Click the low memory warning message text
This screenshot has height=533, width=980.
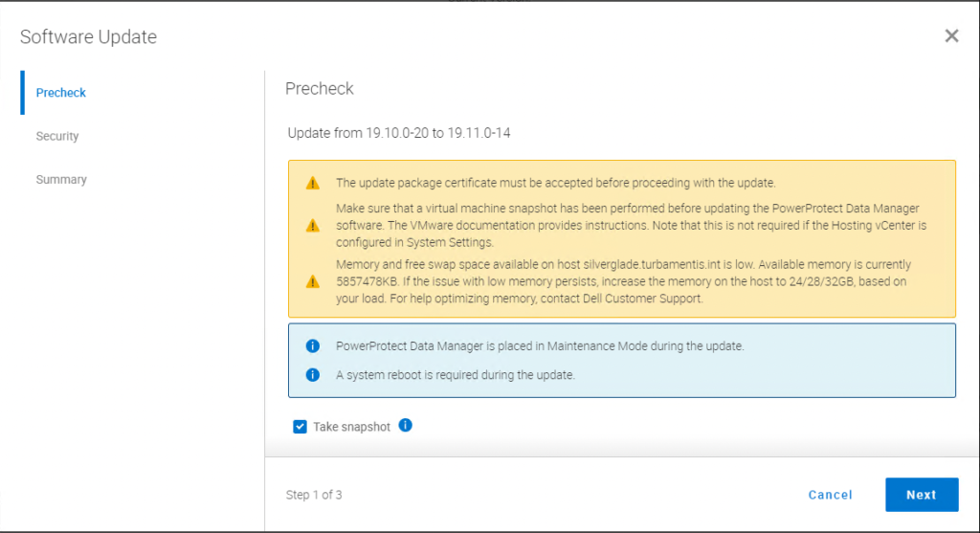[x=622, y=281]
